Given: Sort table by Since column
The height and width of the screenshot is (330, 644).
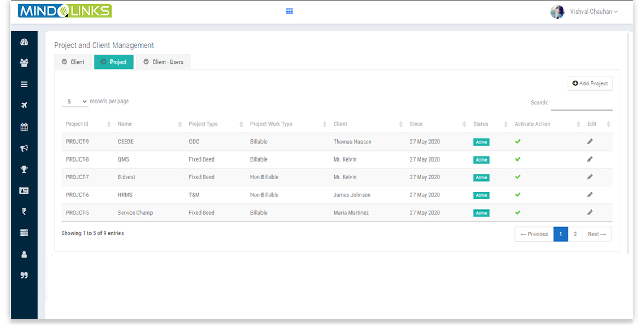Looking at the screenshot, I should click(x=437, y=124).
